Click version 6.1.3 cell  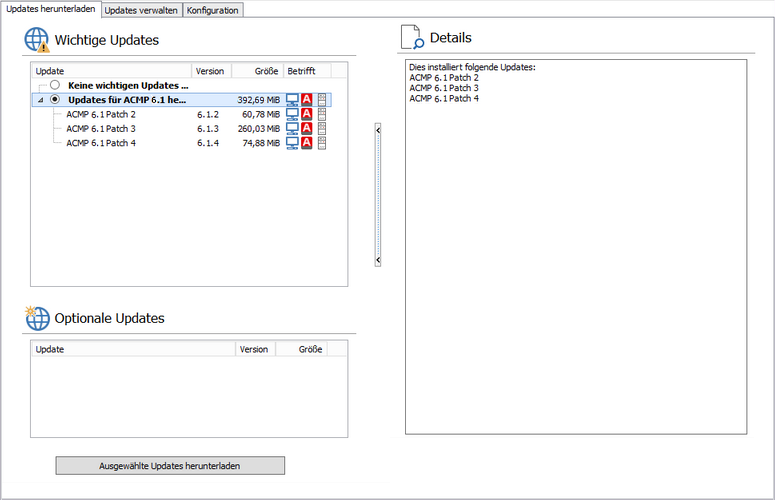pyautogui.click(x=208, y=129)
